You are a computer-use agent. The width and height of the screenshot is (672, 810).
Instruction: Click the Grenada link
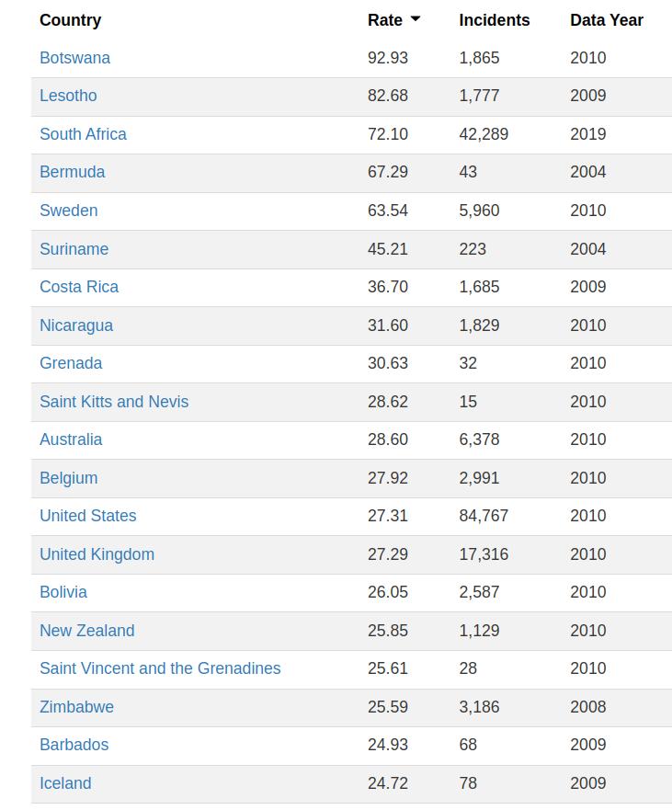71,363
